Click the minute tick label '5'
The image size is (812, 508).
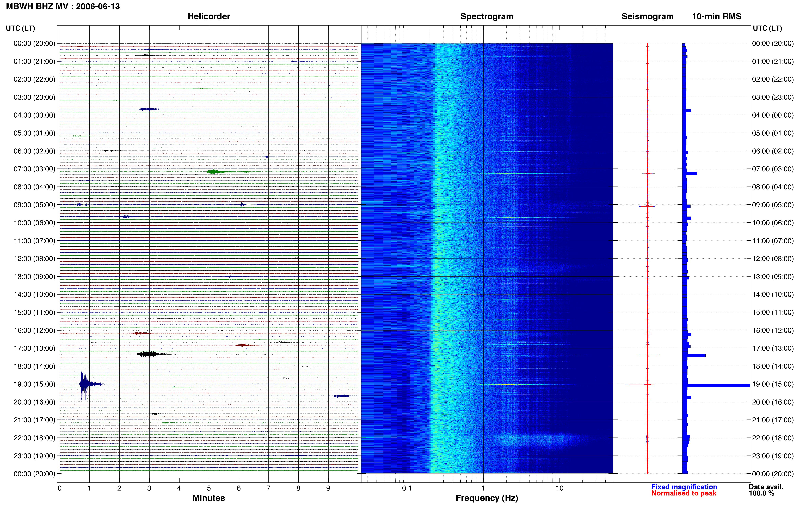tap(209, 488)
